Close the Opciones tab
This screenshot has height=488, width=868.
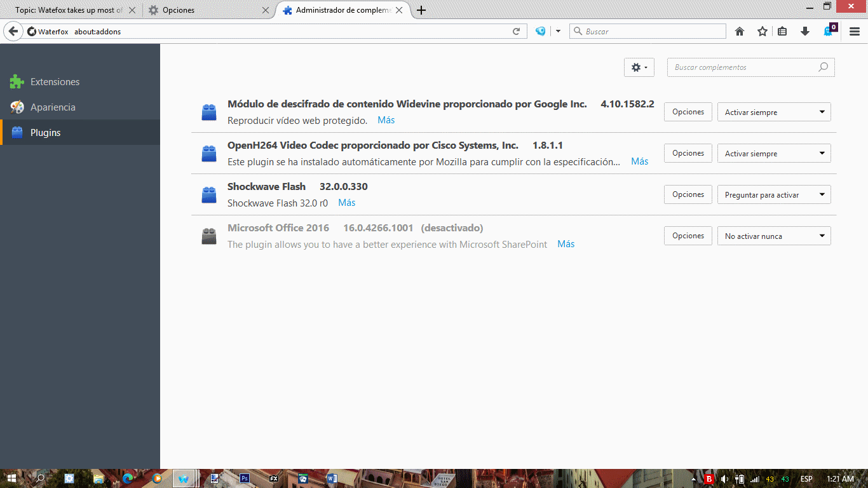click(x=266, y=10)
